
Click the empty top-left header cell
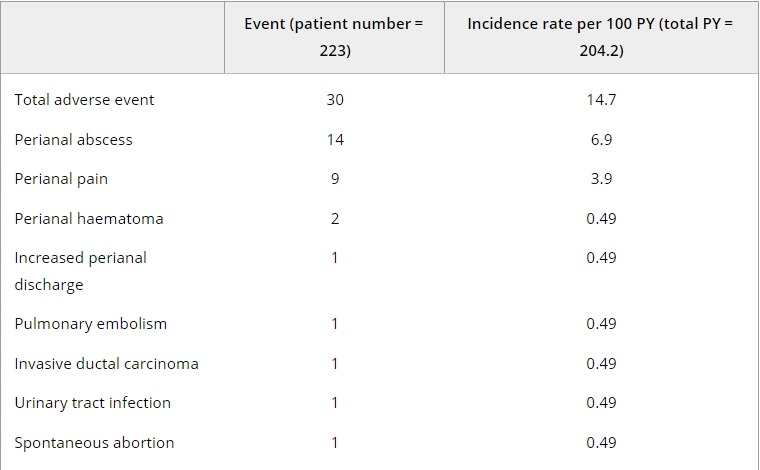click(112, 37)
